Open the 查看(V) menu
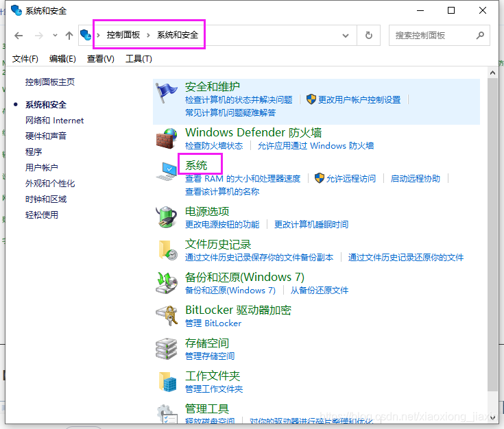The width and height of the screenshot is (504, 429). coord(100,59)
